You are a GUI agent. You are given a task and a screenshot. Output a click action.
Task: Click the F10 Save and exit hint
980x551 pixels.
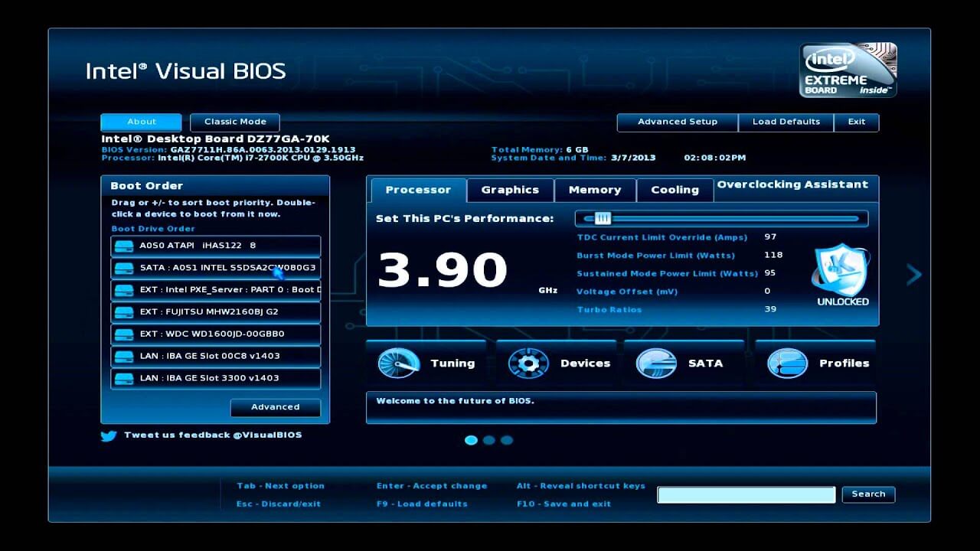tap(563, 504)
